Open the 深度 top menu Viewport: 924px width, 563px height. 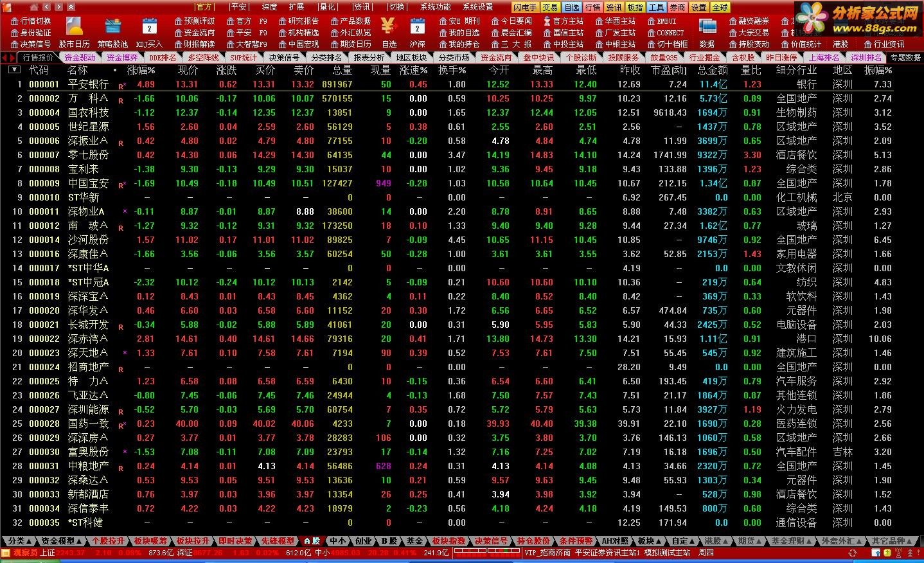[270, 7]
